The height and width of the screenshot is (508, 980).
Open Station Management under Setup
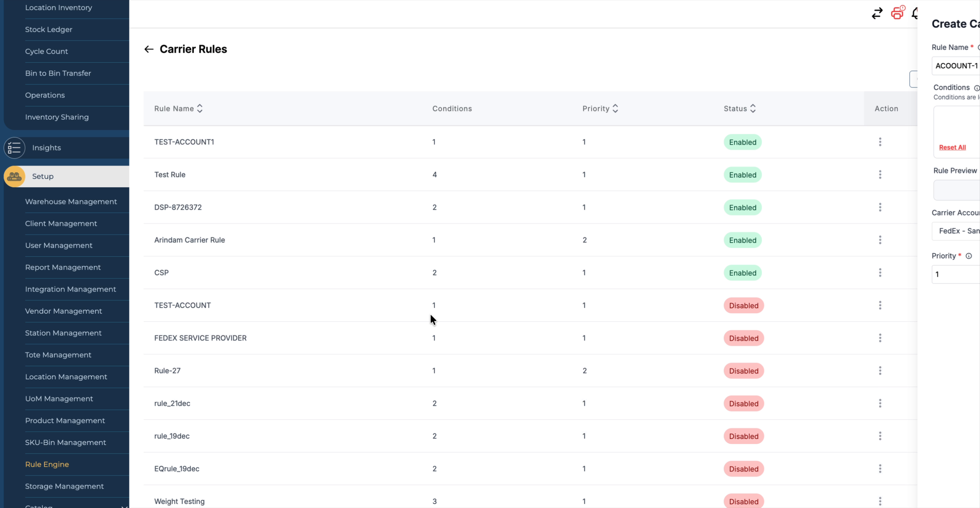click(64, 333)
